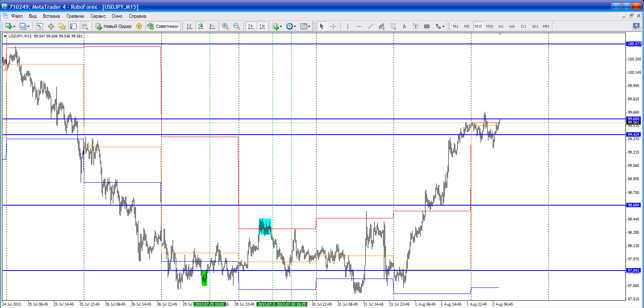Switch timeframe to H4
Screen dimensions: 644x308
[x=512, y=26]
